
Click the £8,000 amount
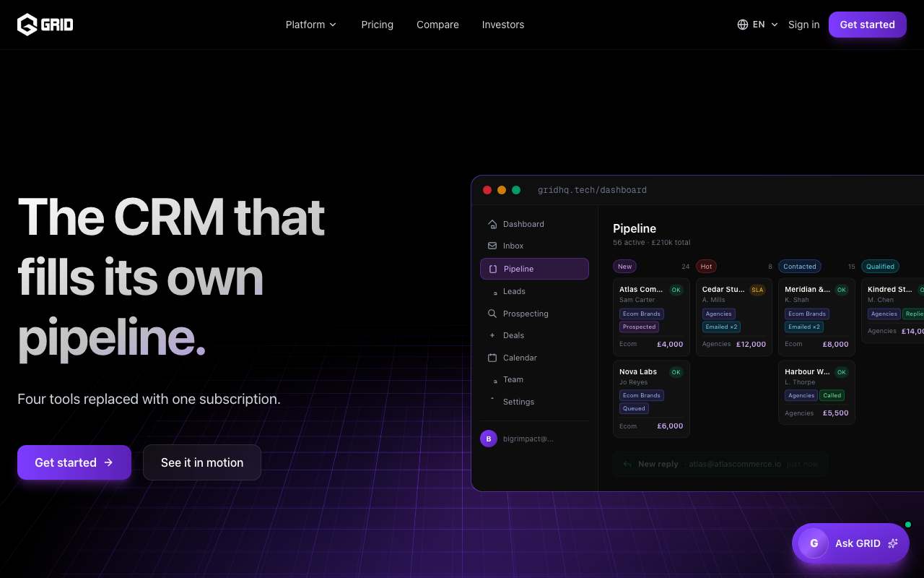(835, 345)
